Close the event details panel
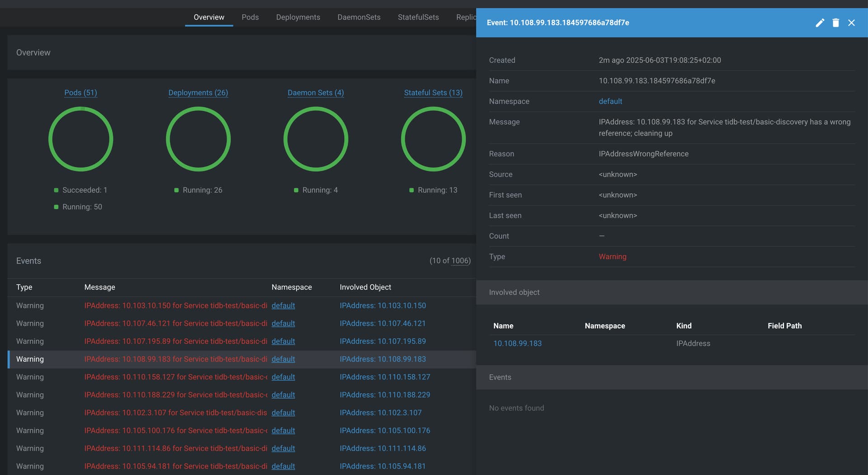This screenshot has width=868, height=475. click(x=851, y=23)
